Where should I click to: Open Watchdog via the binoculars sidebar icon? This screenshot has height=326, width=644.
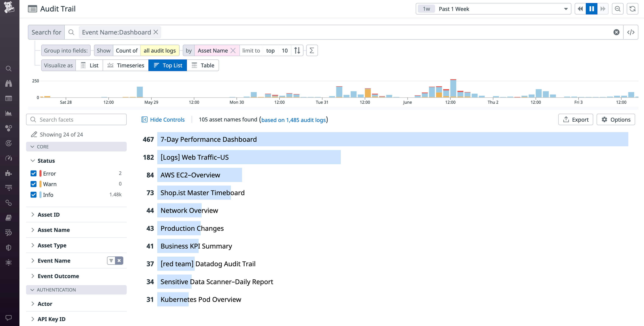click(x=9, y=83)
